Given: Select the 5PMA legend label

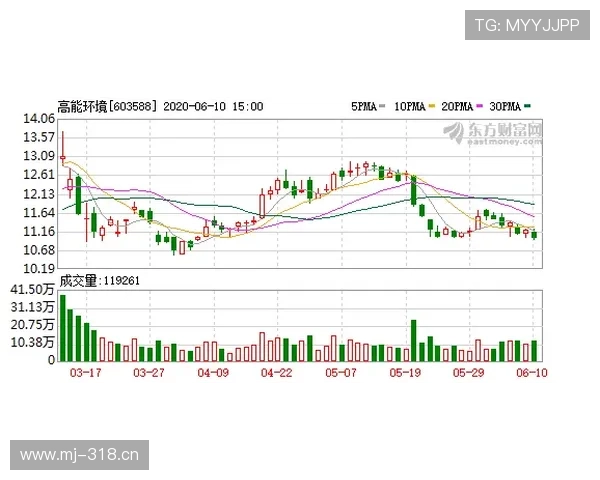Looking at the screenshot, I should (363, 105).
